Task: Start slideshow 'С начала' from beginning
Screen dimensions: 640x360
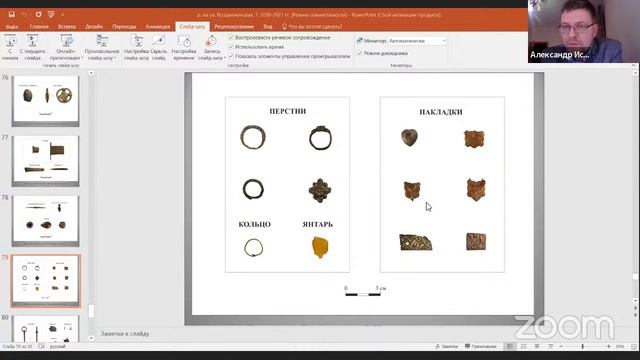Action: point(10,47)
